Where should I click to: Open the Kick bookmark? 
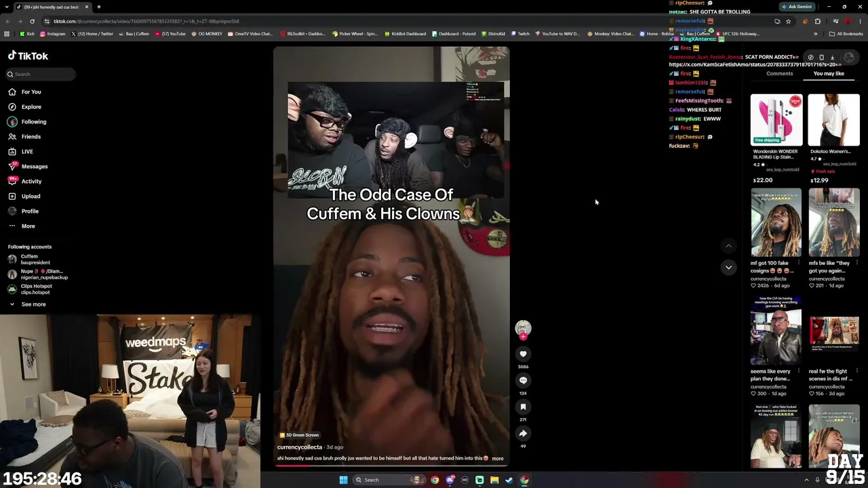[27, 34]
